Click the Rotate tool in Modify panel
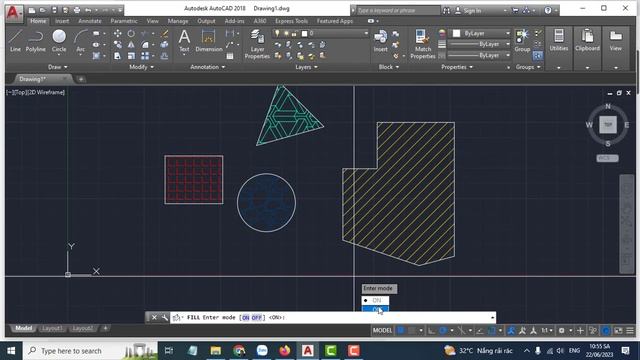Screen dimensions: 640x360 131,33
